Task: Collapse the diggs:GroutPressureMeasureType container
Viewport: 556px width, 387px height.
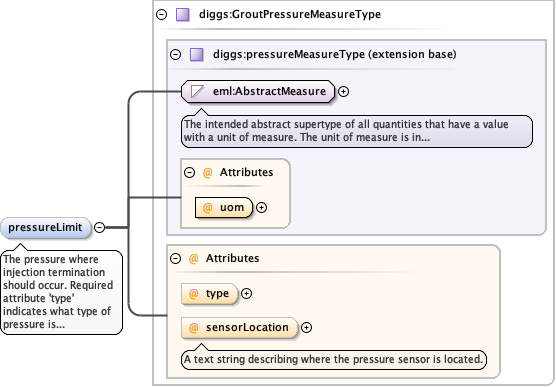Action: [x=162, y=15]
